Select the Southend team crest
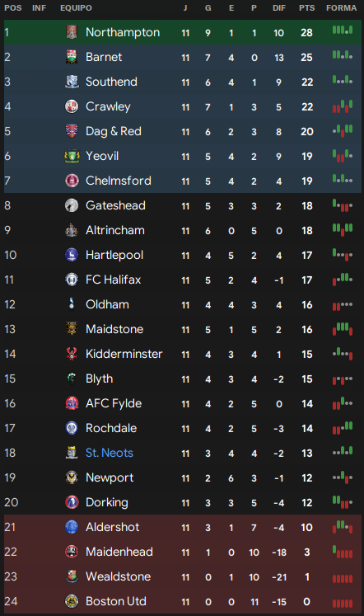 pos(72,82)
